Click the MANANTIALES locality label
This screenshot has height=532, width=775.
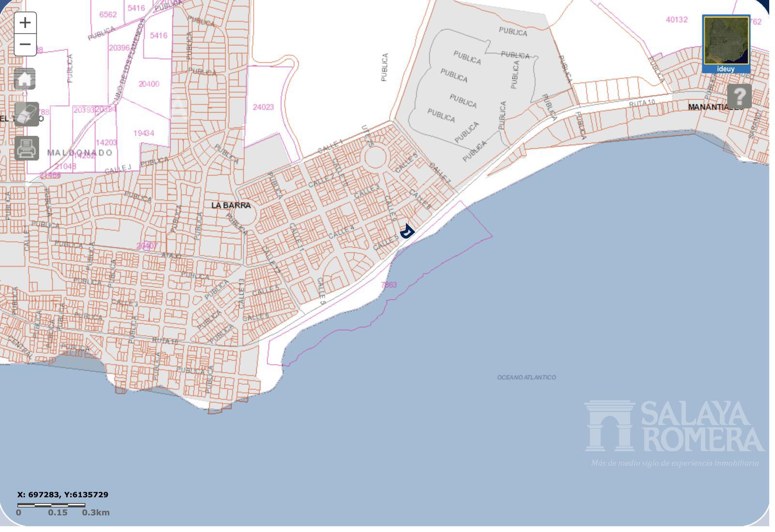[x=715, y=107]
